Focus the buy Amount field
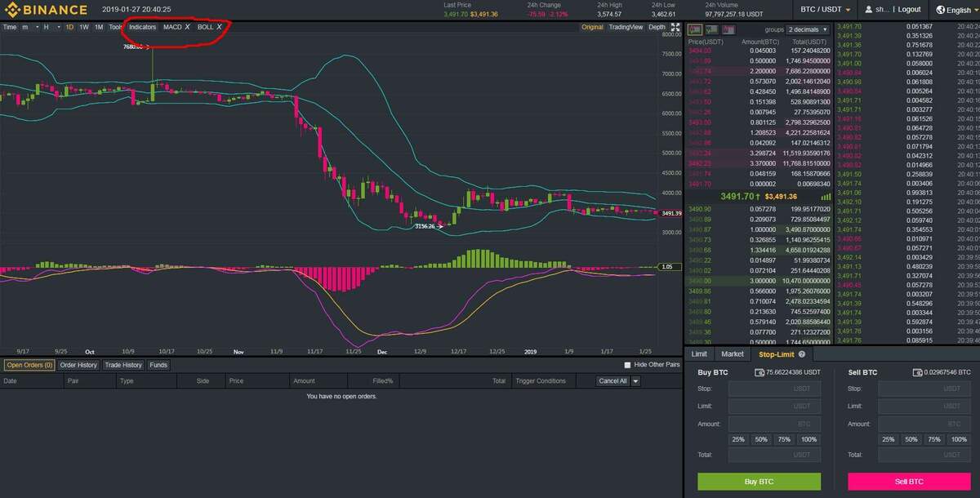Screen dimensions: 980x498 coord(774,424)
